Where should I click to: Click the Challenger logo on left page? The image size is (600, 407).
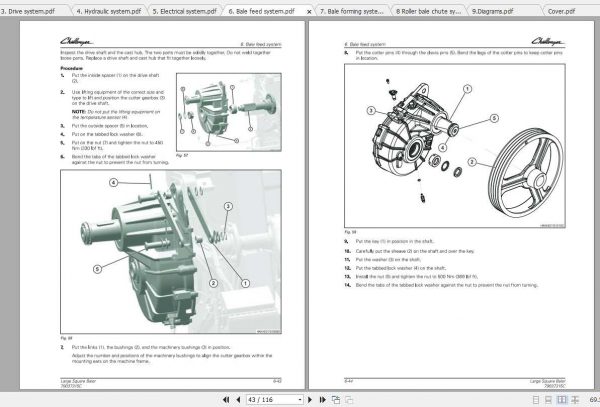click(x=76, y=41)
